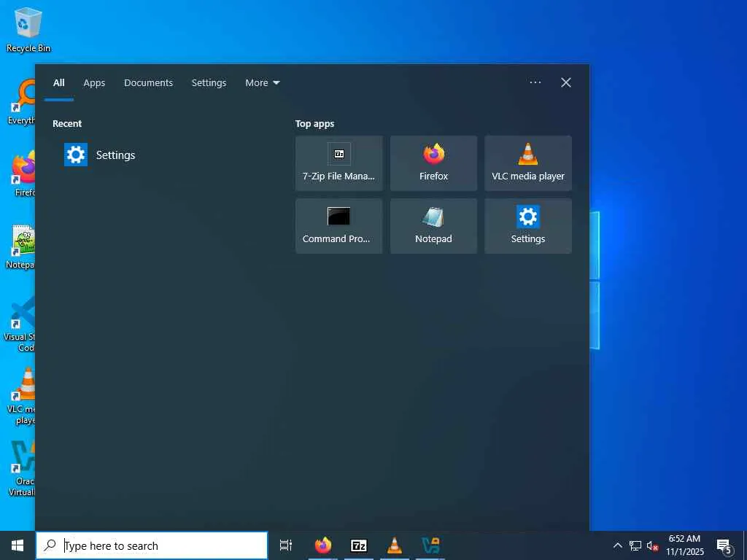Open Task View from the taskbar
This screenshot has width=747, height=560.
pos(286,545)
